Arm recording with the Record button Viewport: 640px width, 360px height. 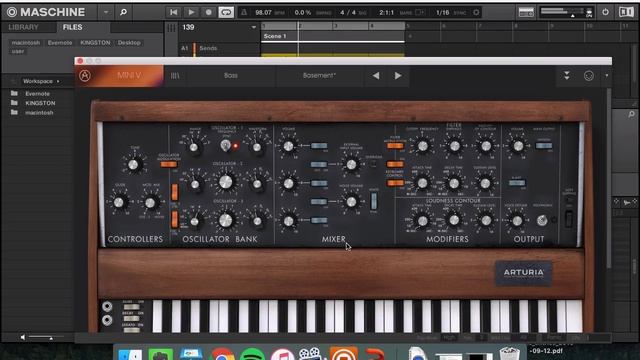[x=209, y=12]
